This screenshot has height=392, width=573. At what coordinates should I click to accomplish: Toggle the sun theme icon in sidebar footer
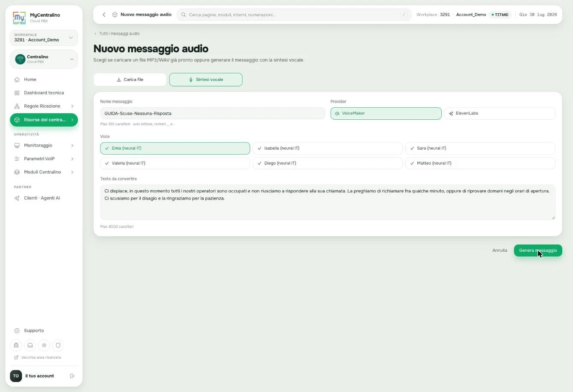(44, 345)
